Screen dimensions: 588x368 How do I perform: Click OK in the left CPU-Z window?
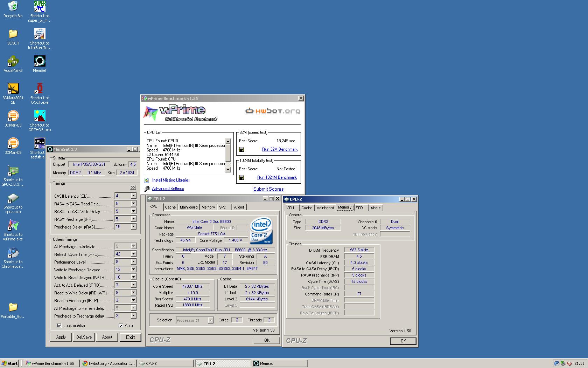tap(267, 340)
